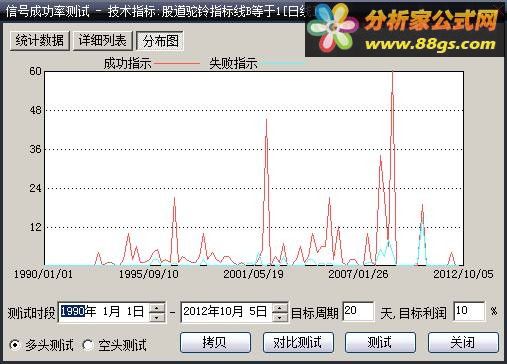Click the x-axis date 2012/10/05
Viewport: 507px width, 364px height.
[x=463, y=274]
